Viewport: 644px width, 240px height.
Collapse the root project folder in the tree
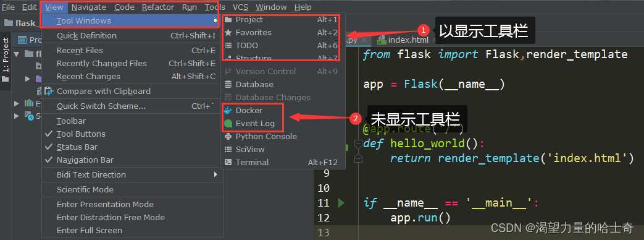pyautogui.click(x=17, y=54)
